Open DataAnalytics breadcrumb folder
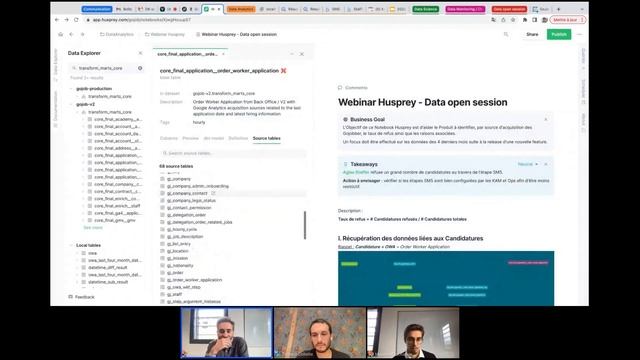 coord(117,34)
